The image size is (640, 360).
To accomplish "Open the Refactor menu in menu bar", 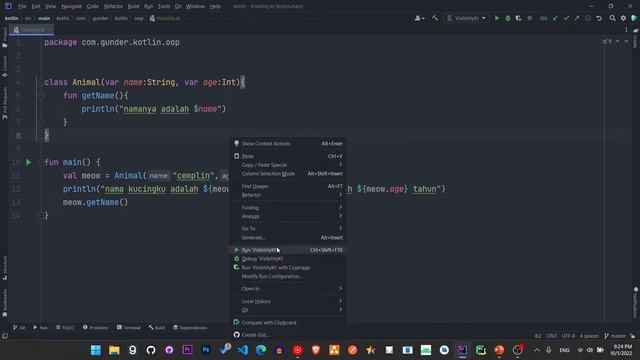I will point(113,7).
